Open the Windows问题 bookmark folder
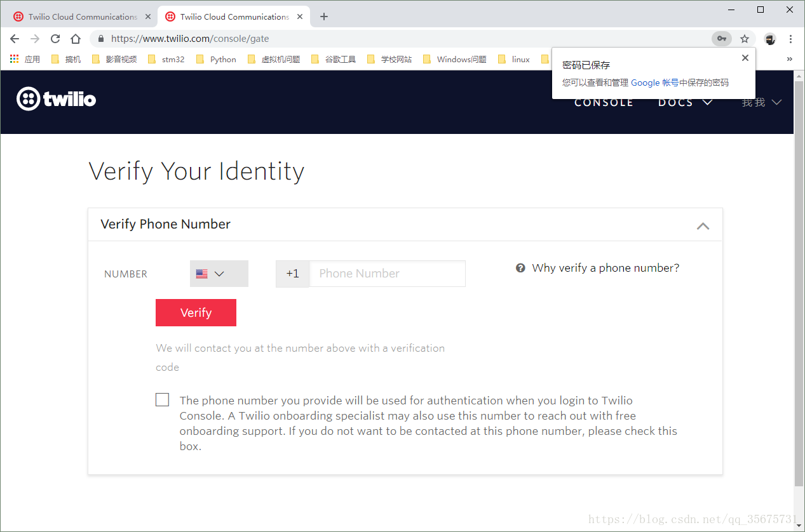This screenshot has height=532, width=805. point(455,59)
